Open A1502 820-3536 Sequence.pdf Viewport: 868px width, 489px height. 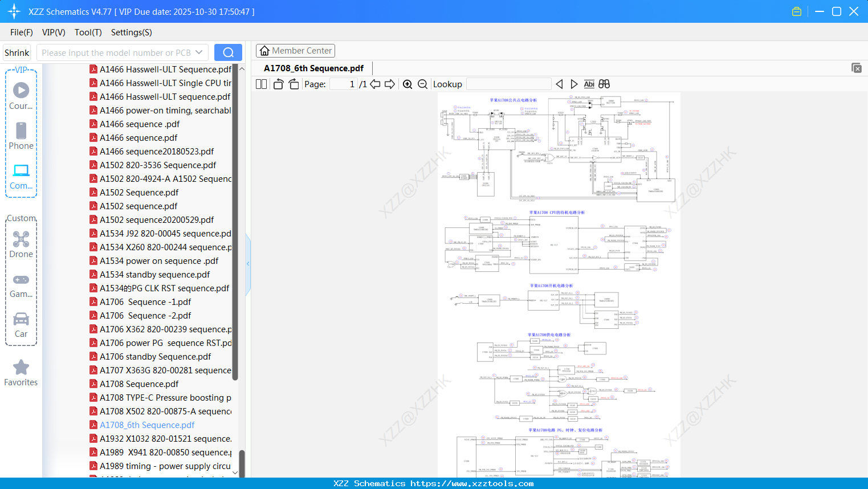tap(153, 165)
